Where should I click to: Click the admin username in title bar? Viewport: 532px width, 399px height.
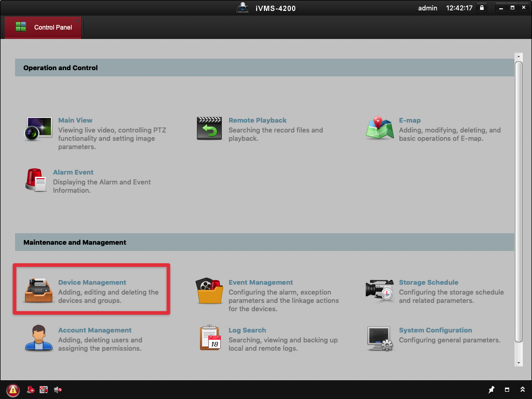click(428, 8)
